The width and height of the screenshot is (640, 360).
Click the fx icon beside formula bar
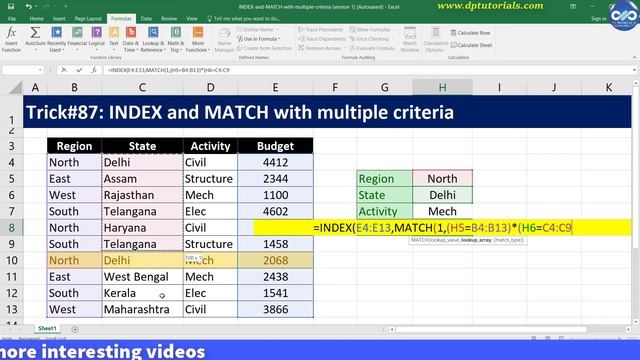pos(94,70)
